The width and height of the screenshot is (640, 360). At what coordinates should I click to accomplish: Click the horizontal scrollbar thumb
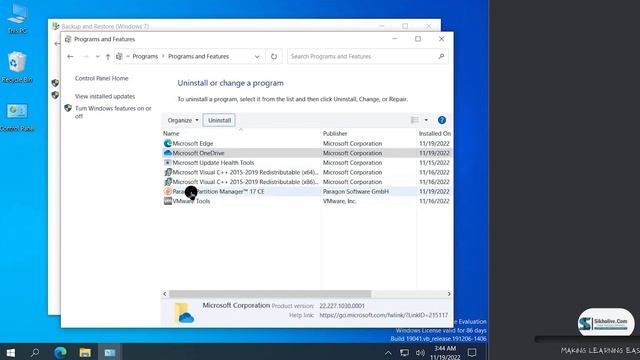click(x=270, y=294)
